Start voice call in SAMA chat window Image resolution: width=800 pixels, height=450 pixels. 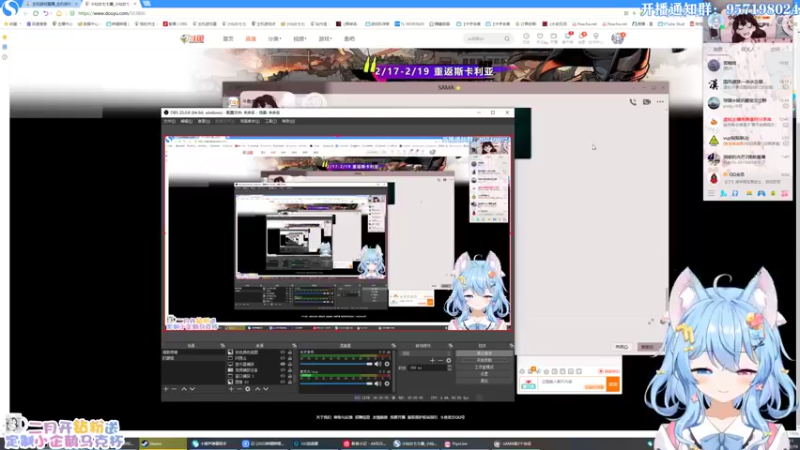point(633,102)
